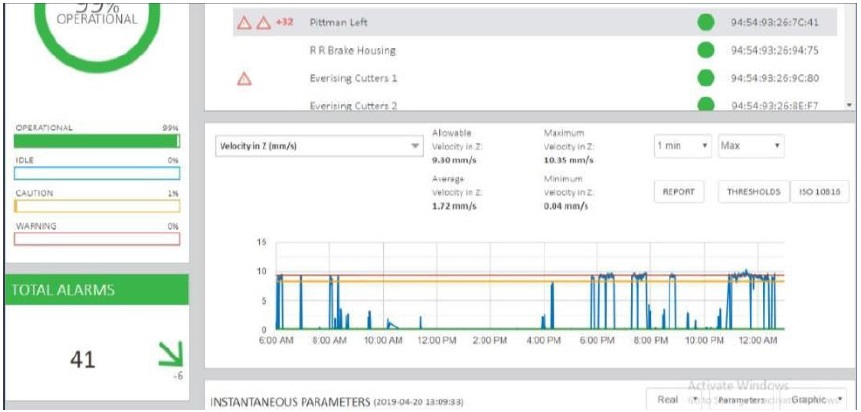Click the Operational 99% progress bar
The height and width of the screenshot is (412, 861).
(x=97, y=141)
